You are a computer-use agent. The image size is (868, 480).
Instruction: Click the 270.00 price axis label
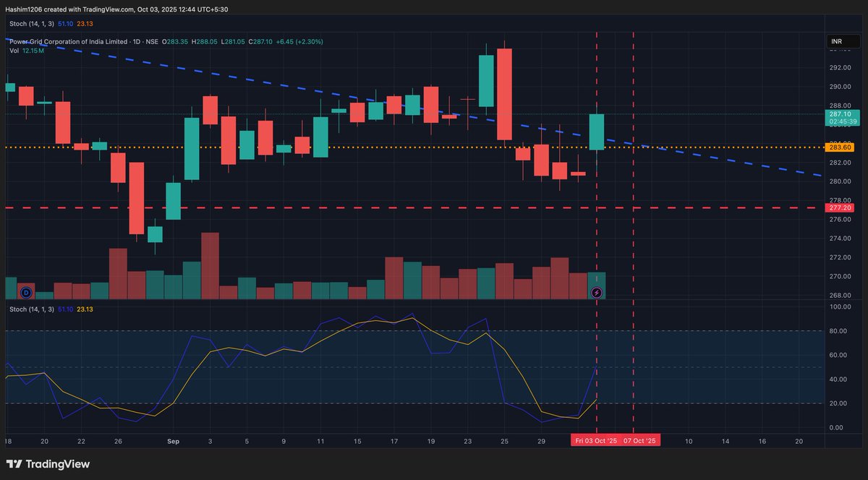pos(840,276)
